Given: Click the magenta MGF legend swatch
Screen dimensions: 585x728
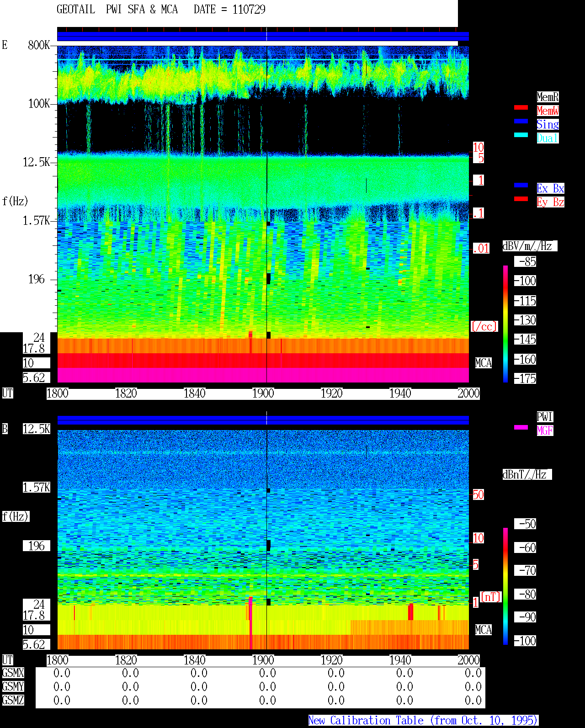Looking at the screenshot, I should coord(521,427).
